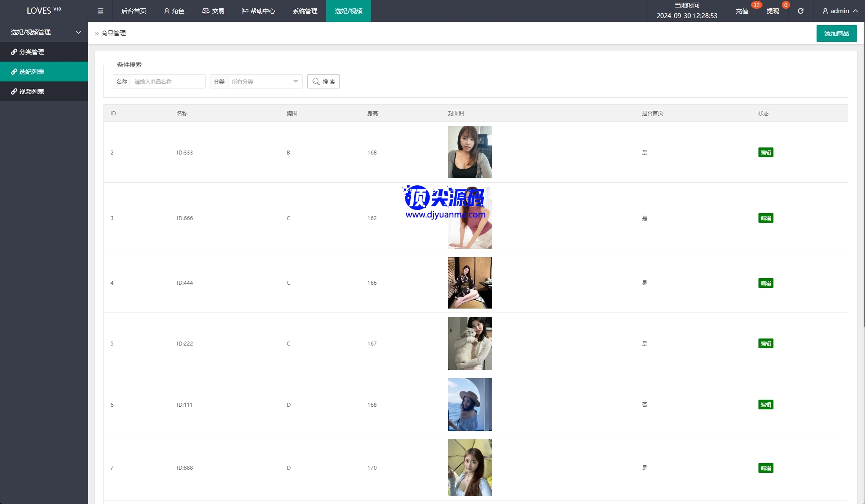
Task: Expand the admin user menu
Action: click(840, 11)
